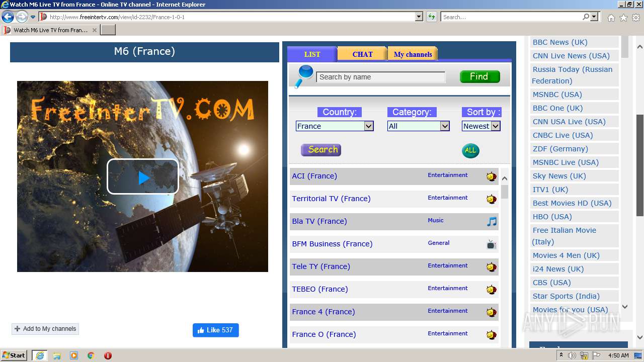Click sidebar scrollbar down arrow
The height and width of the screenshot is (362, 644).
tap(625, 306)
